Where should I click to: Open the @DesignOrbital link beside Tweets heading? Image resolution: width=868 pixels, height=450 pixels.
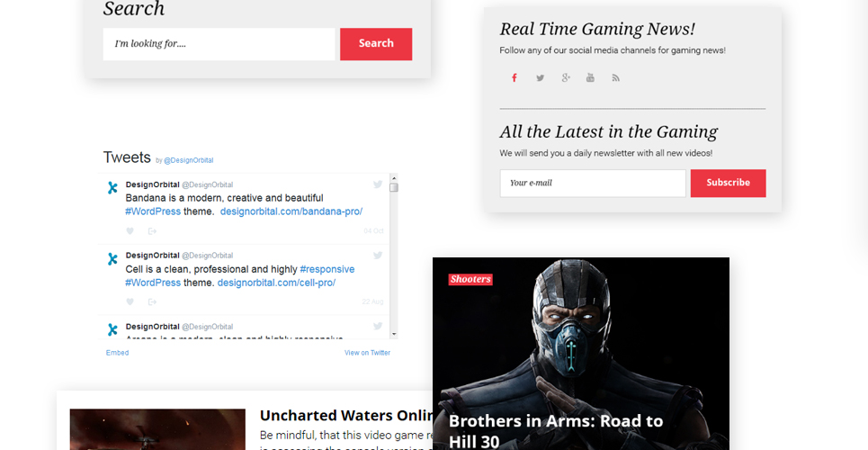pos(188,160)
